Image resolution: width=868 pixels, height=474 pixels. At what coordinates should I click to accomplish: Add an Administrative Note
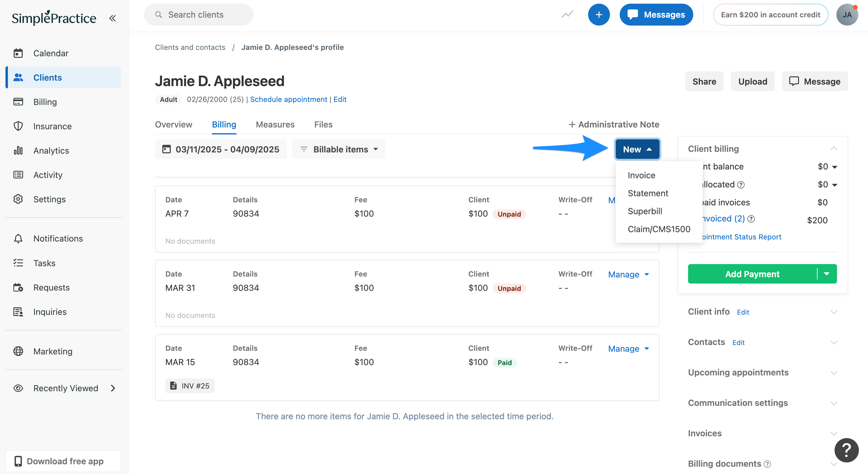tap(614, 124)
